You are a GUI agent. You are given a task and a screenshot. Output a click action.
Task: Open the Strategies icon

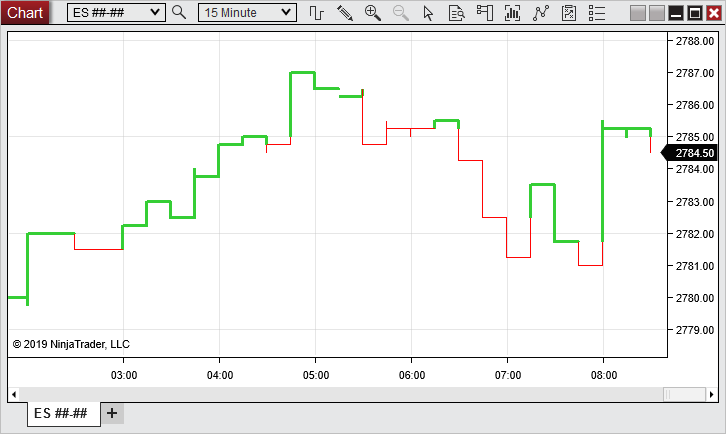point(541,13)
